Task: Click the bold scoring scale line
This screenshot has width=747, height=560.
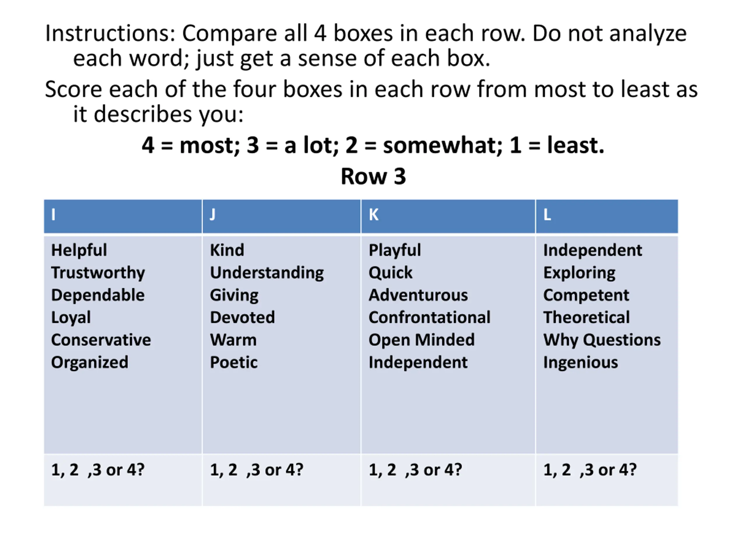Action: click(373, 145)
